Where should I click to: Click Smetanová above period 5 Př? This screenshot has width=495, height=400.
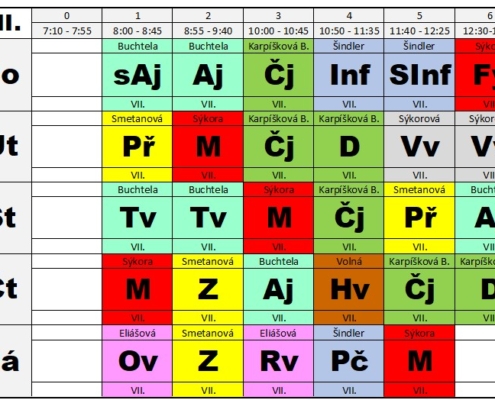point(419,190)
